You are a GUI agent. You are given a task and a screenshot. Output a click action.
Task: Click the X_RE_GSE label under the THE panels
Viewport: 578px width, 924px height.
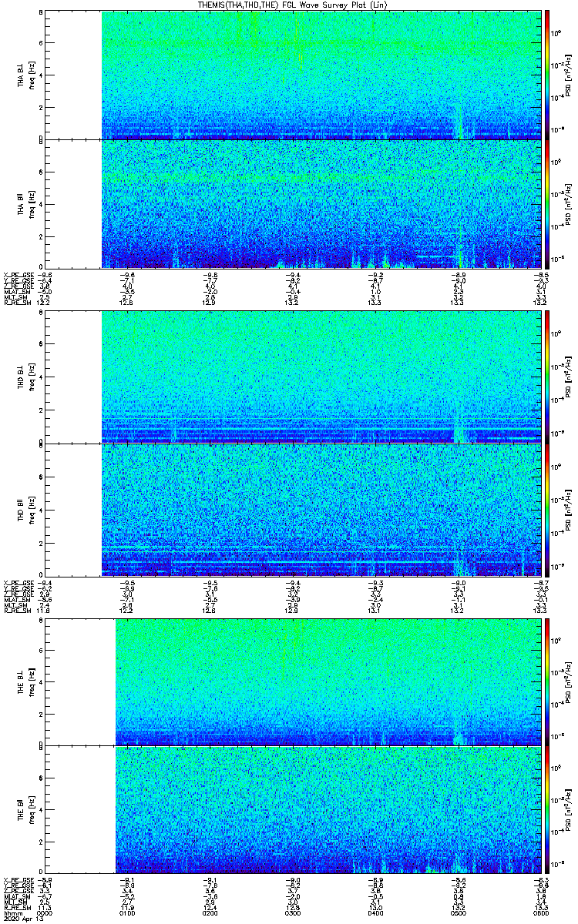click(18, 881)
